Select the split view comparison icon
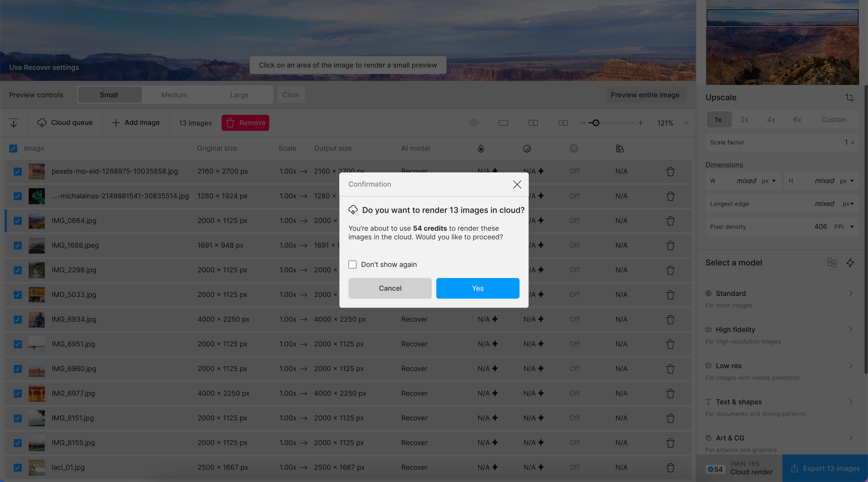 pyautogui.click(x=533, y=123)
